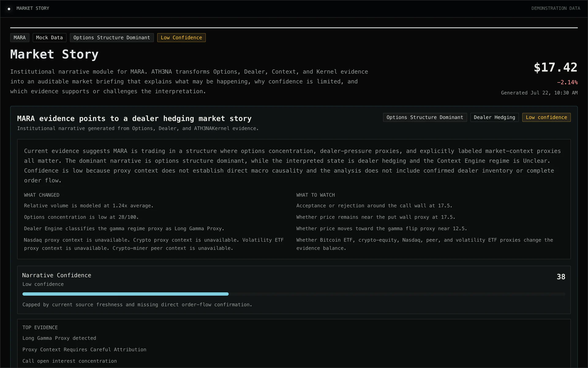The height and width of the screenshot is (368, 588).
Task: Click the Capped by current source freshness note
Action: pyautogui.click(x=137, y=305)
